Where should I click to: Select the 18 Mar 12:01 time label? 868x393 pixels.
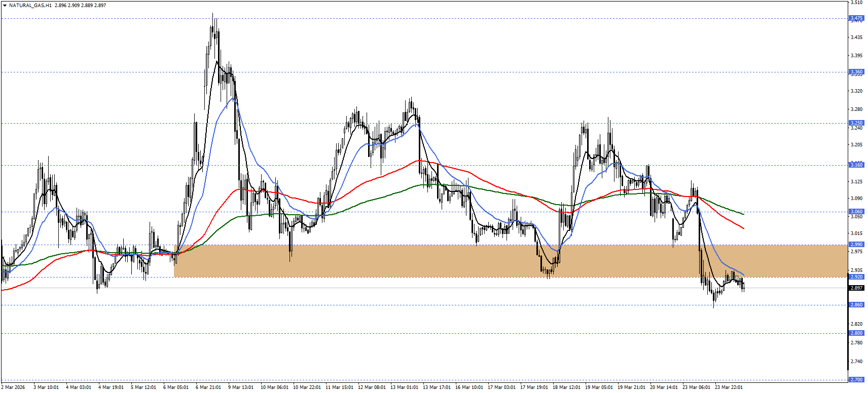pos(566,387)
